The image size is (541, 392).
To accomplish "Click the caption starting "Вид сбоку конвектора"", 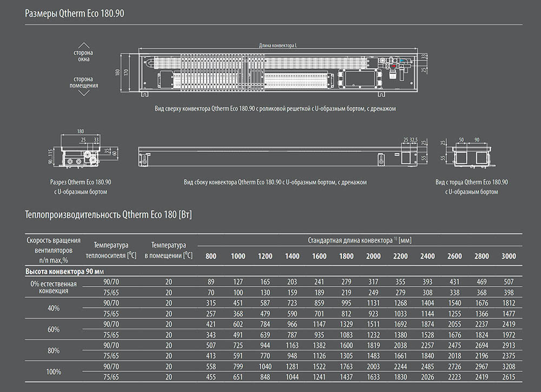I will [275, 182].
